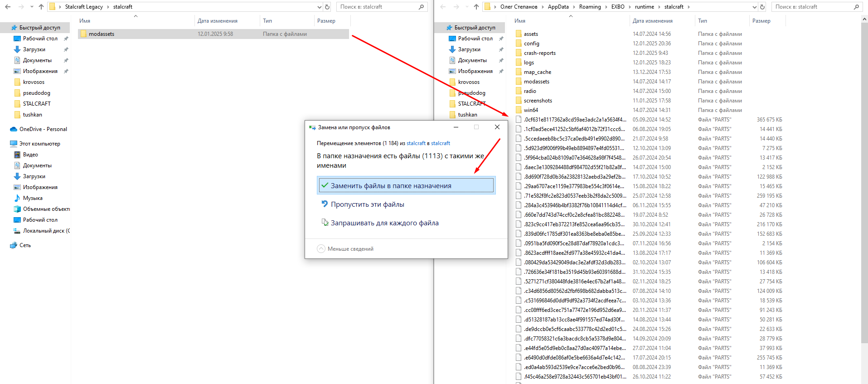Select 'OneDrive - Personal' in left sidebar
This screenshot has height=384, width=868.
click(43, 129)
